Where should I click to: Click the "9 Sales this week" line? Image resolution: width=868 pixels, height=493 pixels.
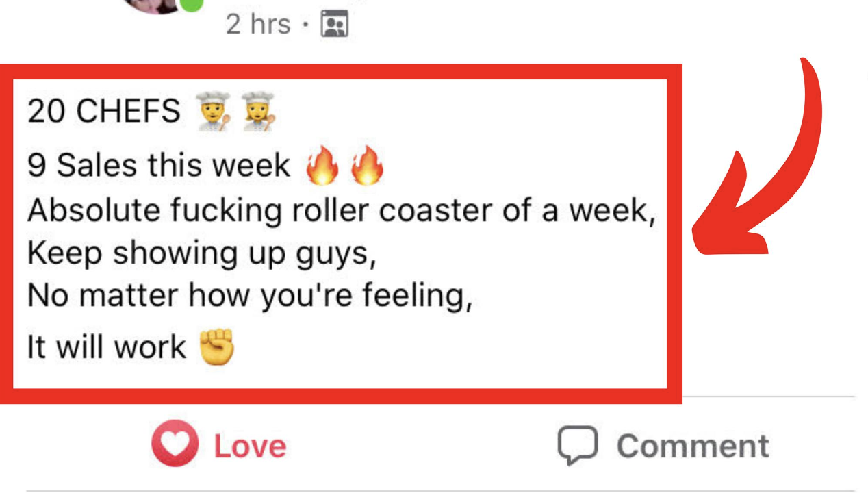coord(159,166)
